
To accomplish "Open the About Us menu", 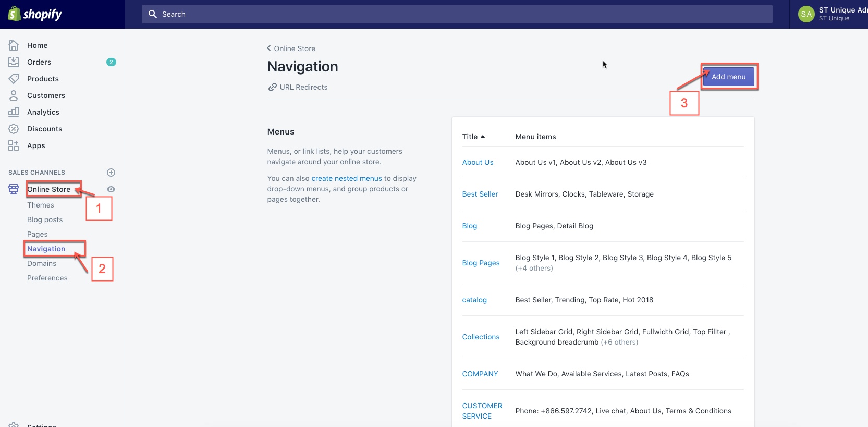I will [478, 162].
